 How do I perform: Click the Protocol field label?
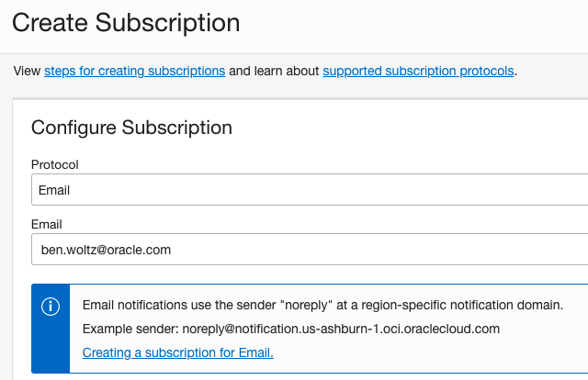[x=55, y=165]
